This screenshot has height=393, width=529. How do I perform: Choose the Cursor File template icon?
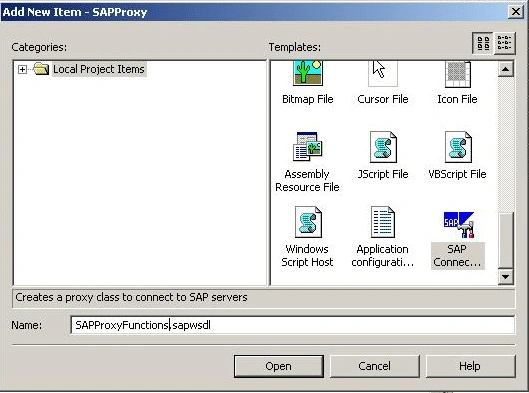pos(383,73)
